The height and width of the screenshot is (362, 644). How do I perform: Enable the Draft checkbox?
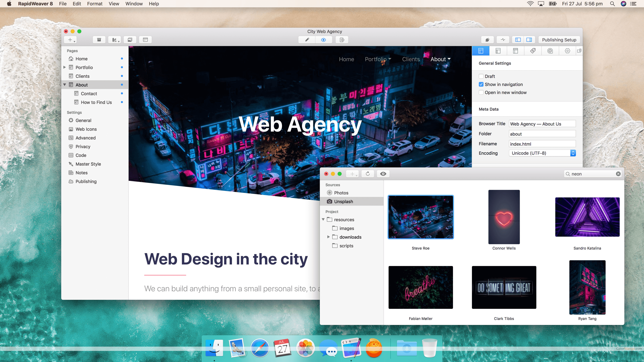(x=481, y=76)
